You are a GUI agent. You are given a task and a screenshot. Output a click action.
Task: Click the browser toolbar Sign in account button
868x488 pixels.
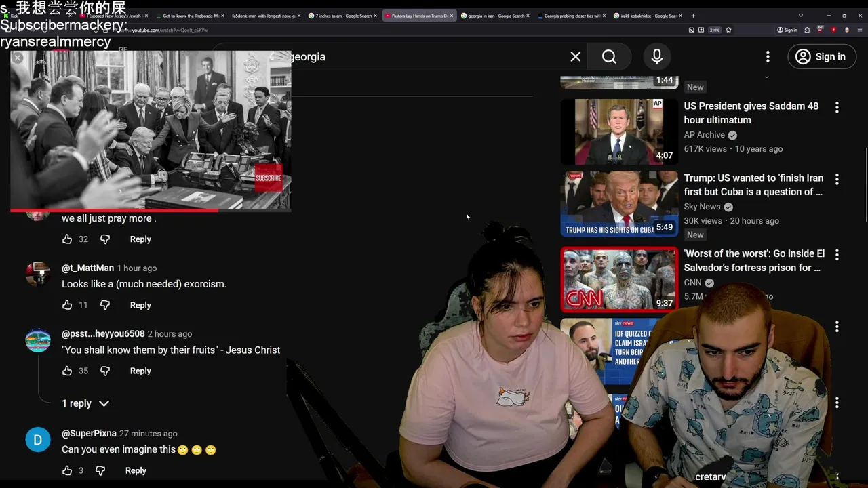[787, 30]
